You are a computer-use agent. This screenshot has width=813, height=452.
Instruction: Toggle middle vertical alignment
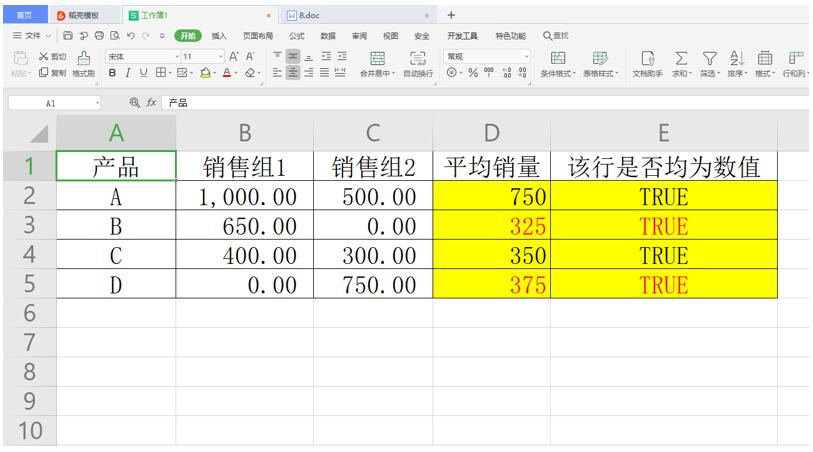click(293, 56)
